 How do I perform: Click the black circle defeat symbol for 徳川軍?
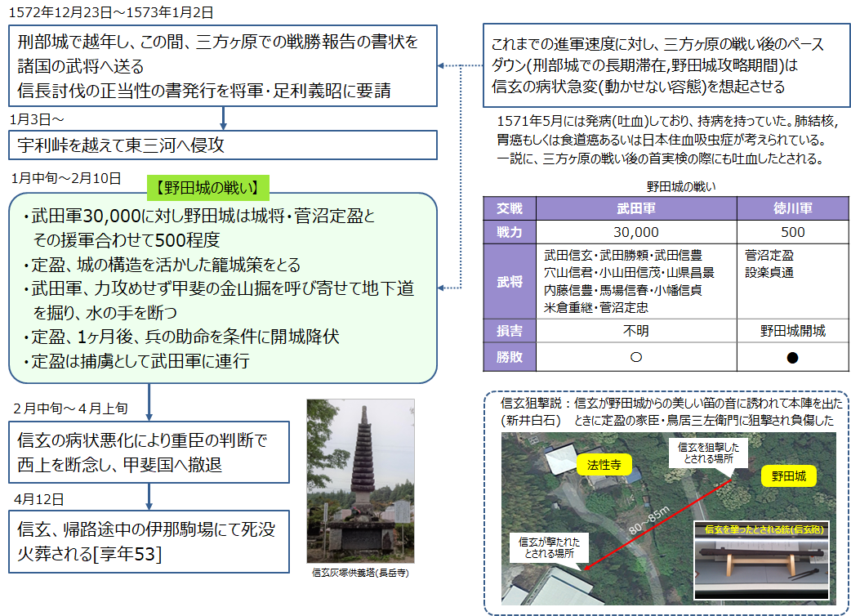[791, 357]
